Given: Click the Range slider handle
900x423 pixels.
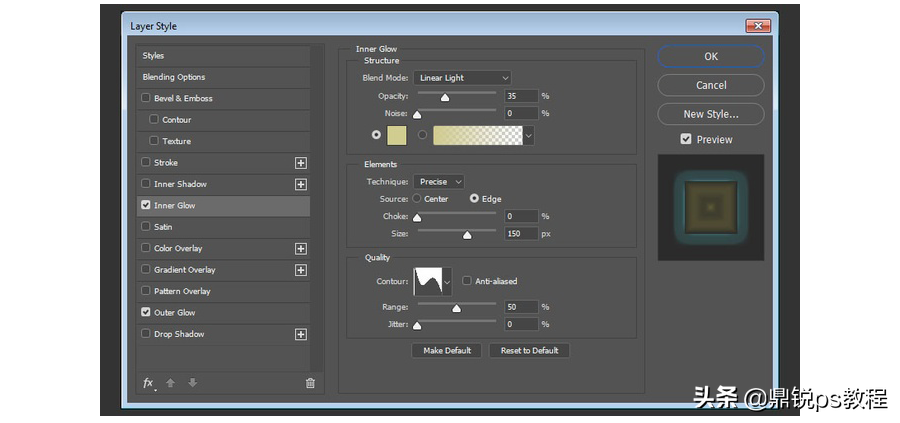Looking at the screenshot, I should pos(456,309).
